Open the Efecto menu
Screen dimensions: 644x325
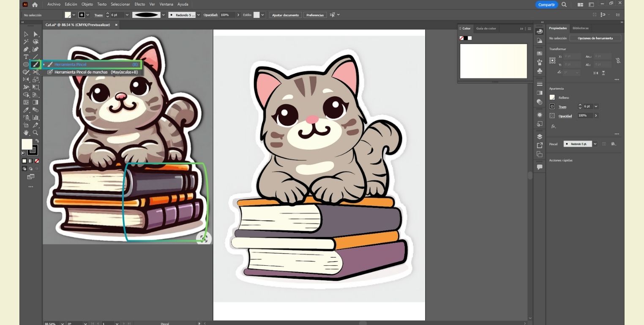pyautogui.click(x=139, y=4)
